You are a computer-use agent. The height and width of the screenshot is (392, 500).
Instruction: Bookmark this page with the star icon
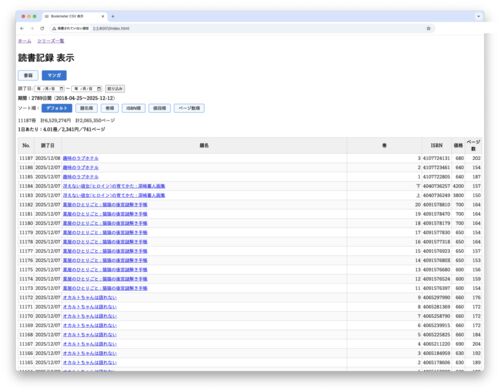click(x=429, y=28)
